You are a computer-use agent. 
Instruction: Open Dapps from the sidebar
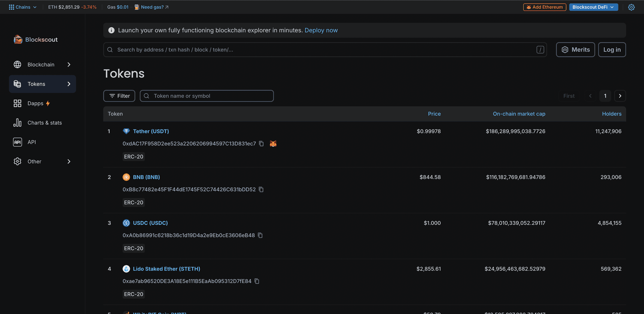click(x=35, y=103)
